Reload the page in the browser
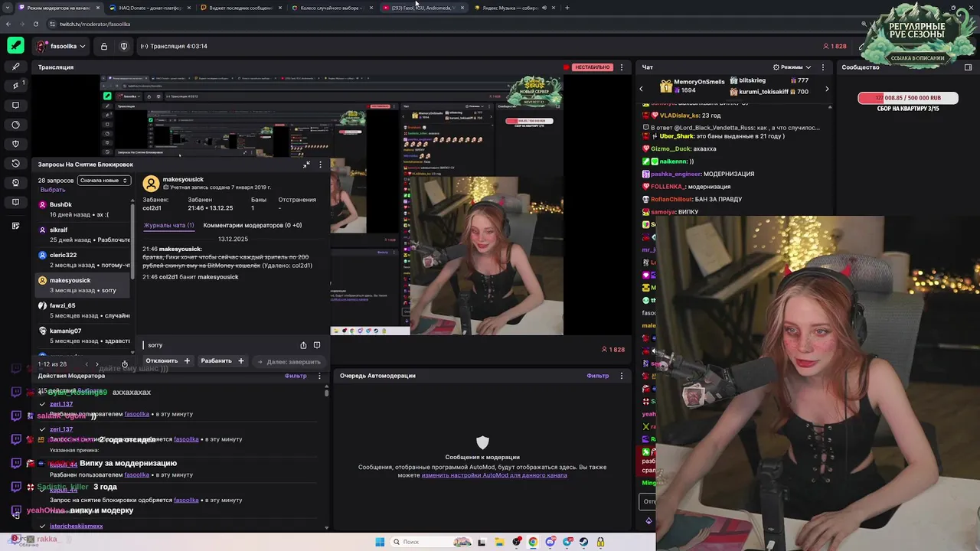 tap(35, 24)
